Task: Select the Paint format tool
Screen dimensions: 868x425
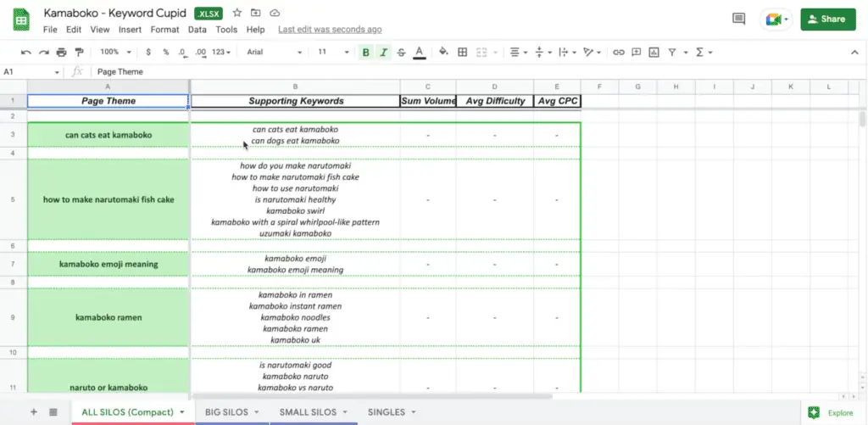Action: tap(79, 52)
